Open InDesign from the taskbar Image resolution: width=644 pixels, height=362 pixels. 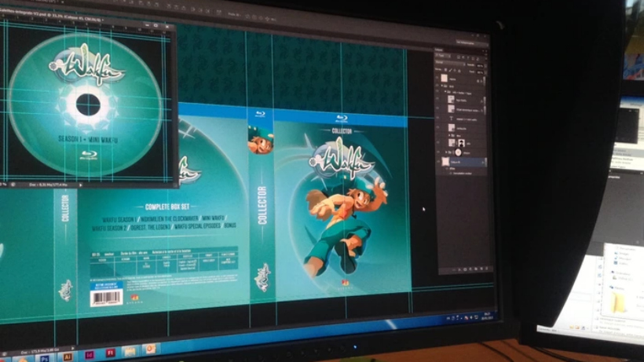pyautogui.click(x=89, y=355)
